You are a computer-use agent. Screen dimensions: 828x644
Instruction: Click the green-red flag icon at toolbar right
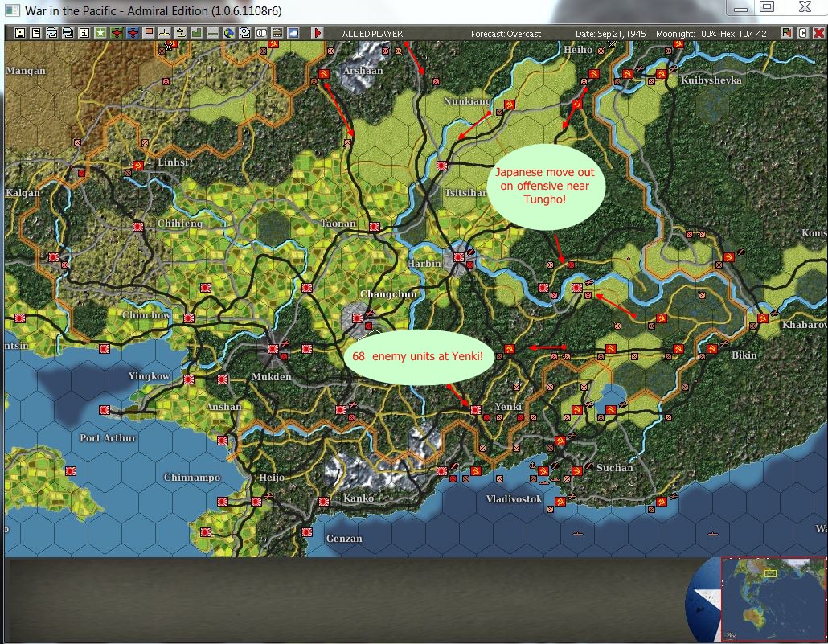click(x=787, y=33)
